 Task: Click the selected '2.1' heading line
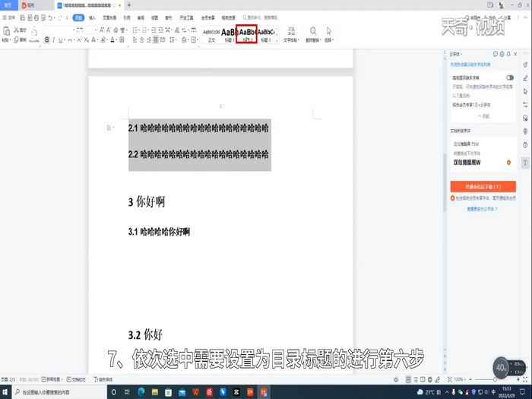pyautogui.click(x=198, y=128)
